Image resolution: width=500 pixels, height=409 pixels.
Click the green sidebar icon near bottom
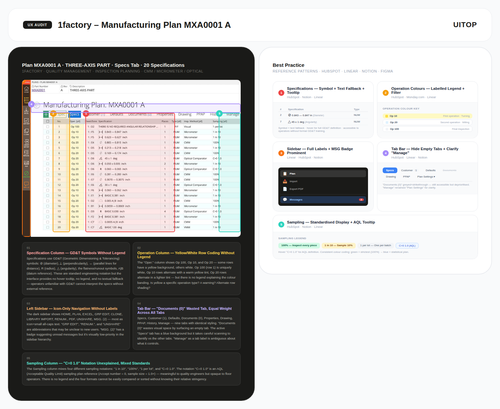pyautogui.click(x=26, y=174)
